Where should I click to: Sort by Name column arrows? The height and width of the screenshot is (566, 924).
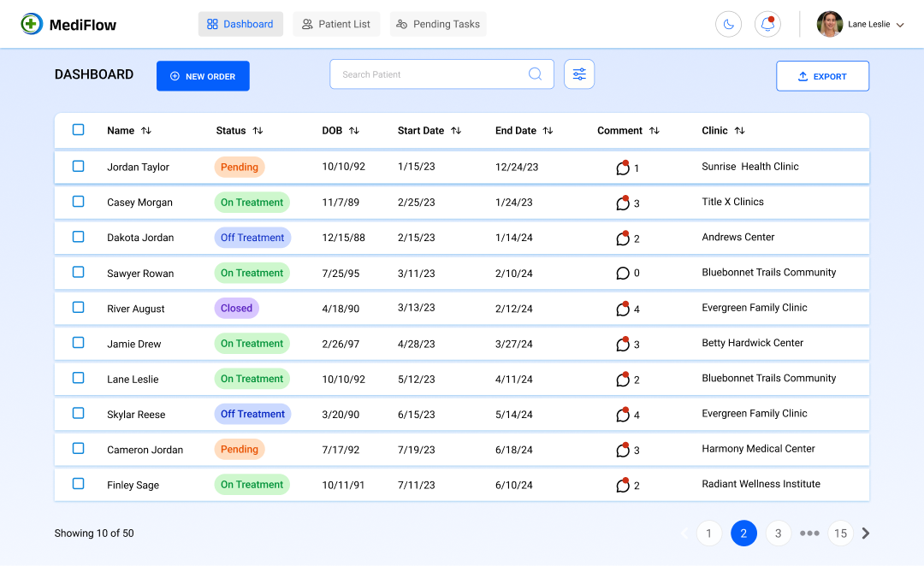pyautogui.click(x=146, y=131)
